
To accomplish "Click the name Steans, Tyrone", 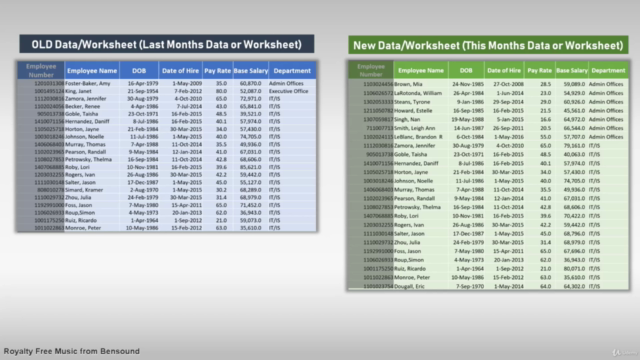I will pyautogui.click(x=412, y=102).
